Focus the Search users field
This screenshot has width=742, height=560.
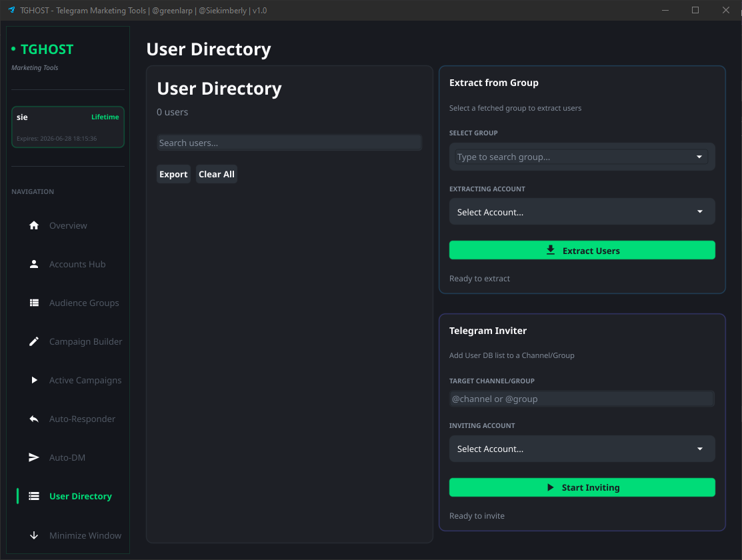289,143
